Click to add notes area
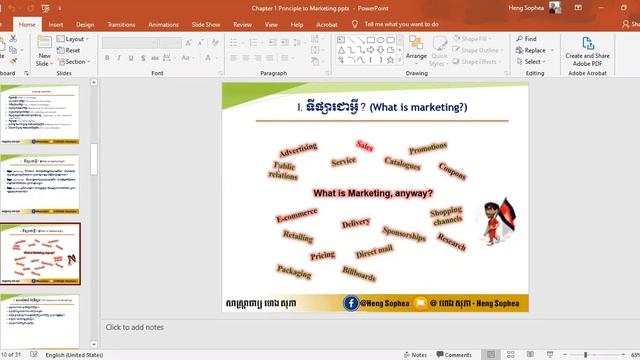The image size is (640, 360). pyautogui.click(x=134, y=327)
